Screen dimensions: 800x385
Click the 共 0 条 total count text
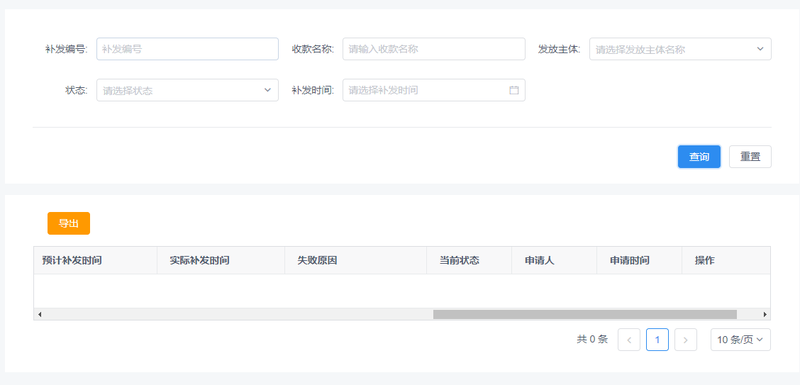click(x=592, y=340)
